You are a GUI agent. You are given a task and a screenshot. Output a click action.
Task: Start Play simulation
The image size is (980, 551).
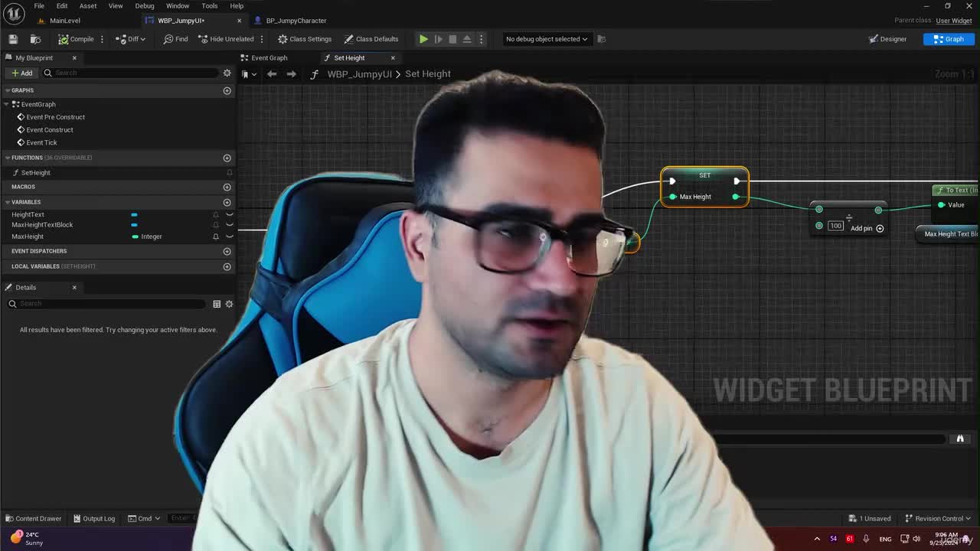coord(423,39)
